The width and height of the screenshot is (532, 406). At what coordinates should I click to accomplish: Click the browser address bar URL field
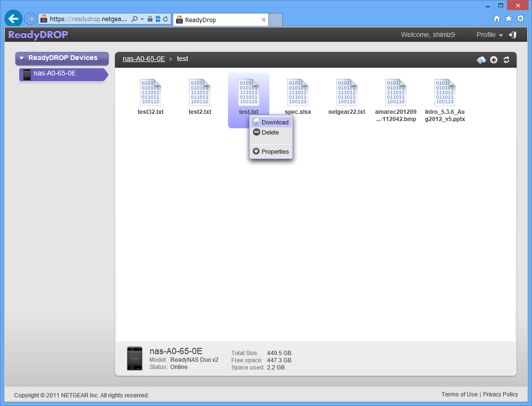(89, 19)
